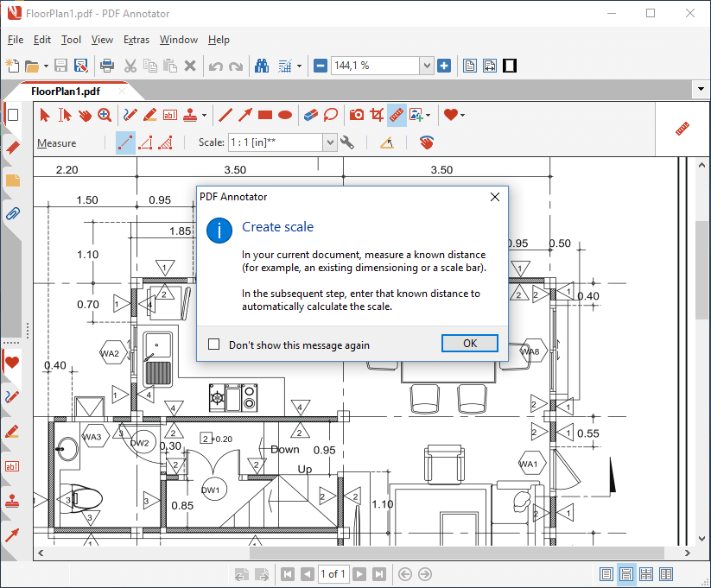Image resolution: width=711 pixels, height=588 pixels.
Task: Select the Arrow drawing tool
Action: [244, 115]
